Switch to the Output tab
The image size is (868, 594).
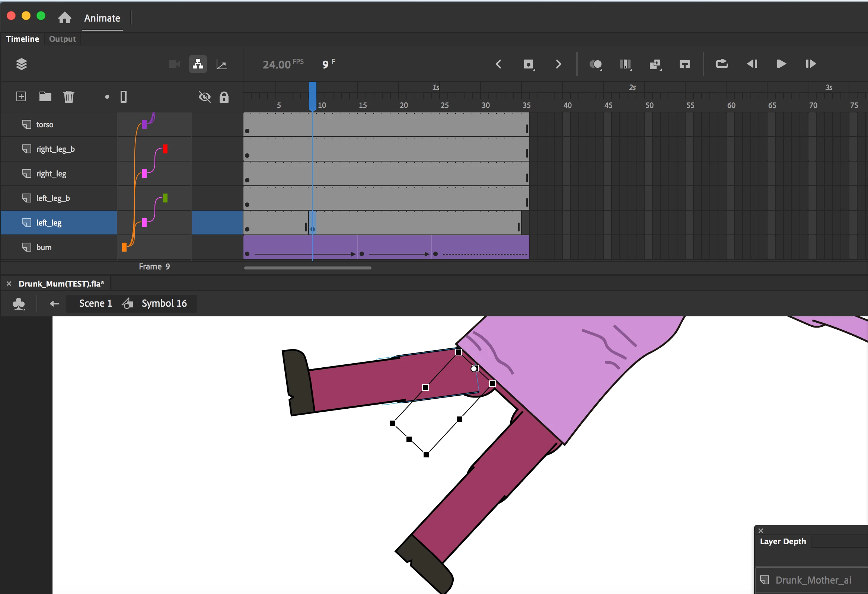tap(62, 39)
